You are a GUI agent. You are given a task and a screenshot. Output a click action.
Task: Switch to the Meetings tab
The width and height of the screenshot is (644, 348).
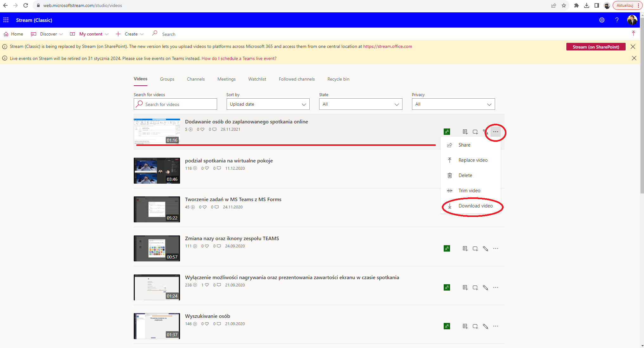226,79
